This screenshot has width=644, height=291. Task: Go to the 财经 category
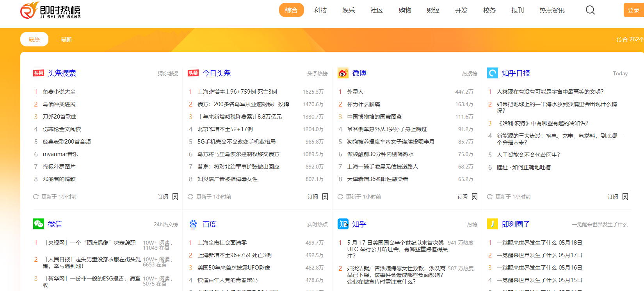433,10
